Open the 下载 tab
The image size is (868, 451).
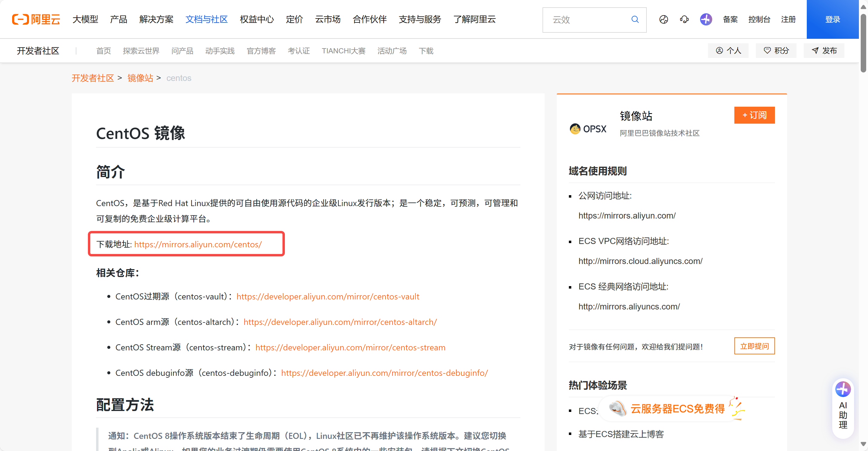426,51
